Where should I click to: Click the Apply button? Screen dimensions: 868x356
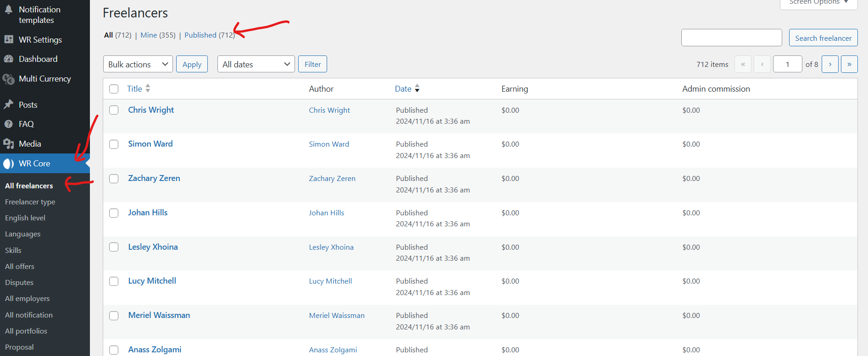pyautogui.click(x=192, y=64)
